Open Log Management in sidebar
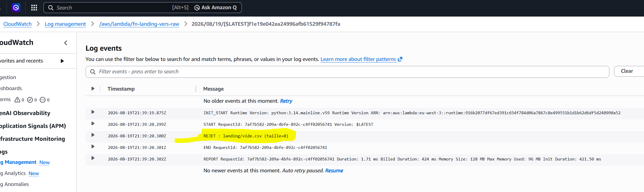This screenshot has width=644, height=192. [x=18, y=162]
